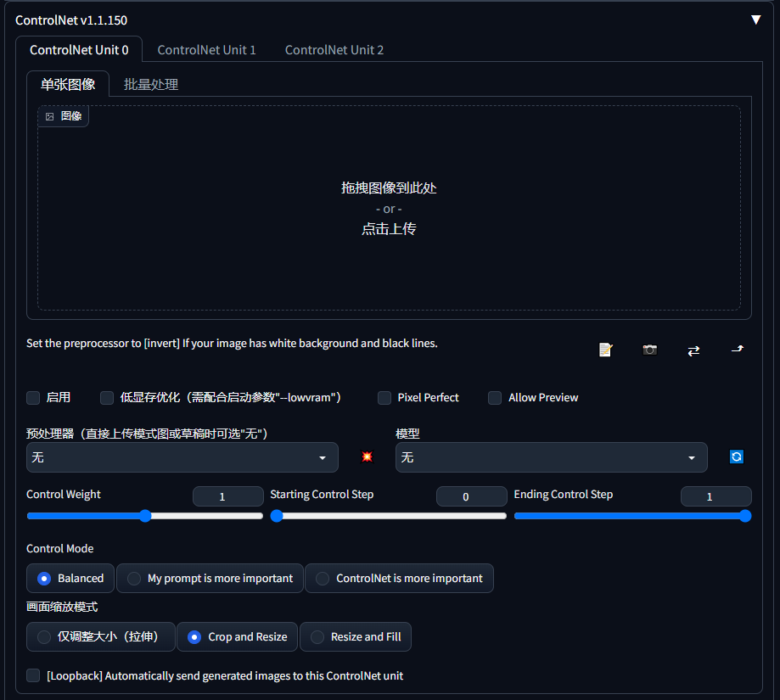Send dimensions with the curved arrow icon
Screen dimensions: 780x700
click(x=738, y=349)
